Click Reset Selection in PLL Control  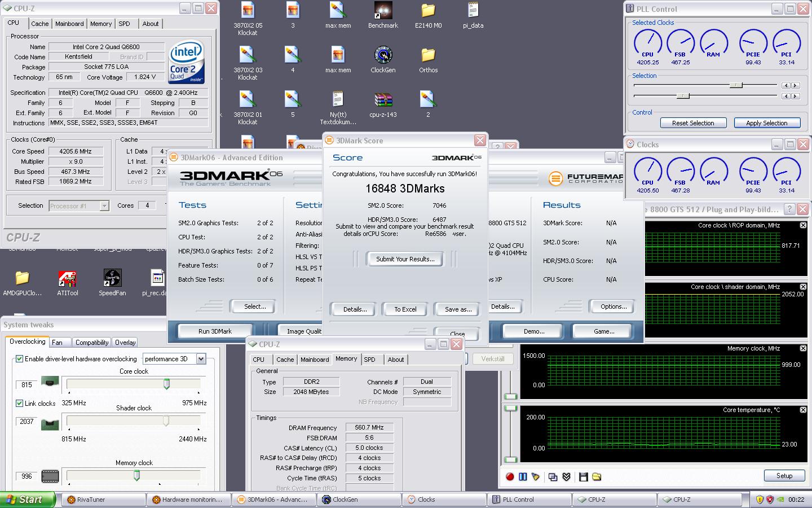[693, 123]
